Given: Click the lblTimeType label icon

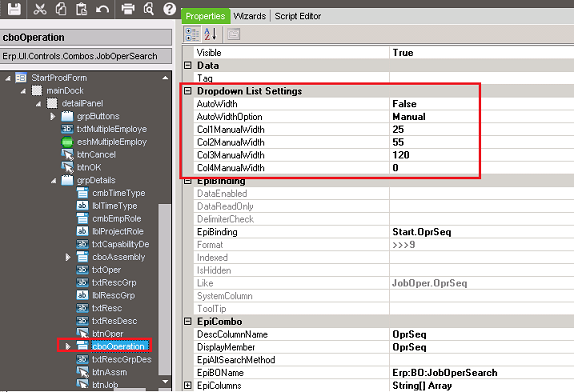Looking at the screenshot, I should pos(82,206).
